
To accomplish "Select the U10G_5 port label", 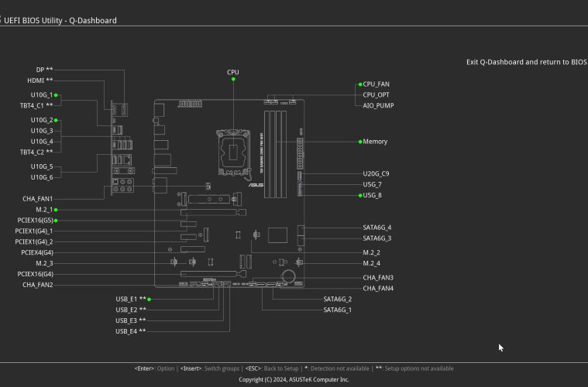I will pyautogui.click(x=42, y=166).
